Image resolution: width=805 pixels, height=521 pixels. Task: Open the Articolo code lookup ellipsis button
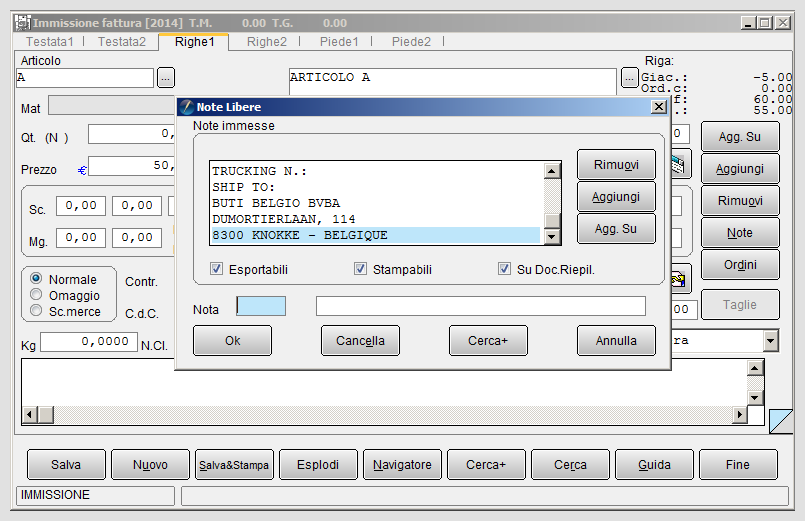(166, 78)
